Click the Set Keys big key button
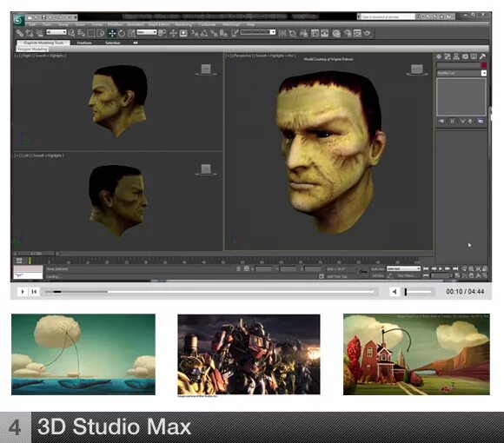This screenshot has height=443, width=504. tap(363, 272)
